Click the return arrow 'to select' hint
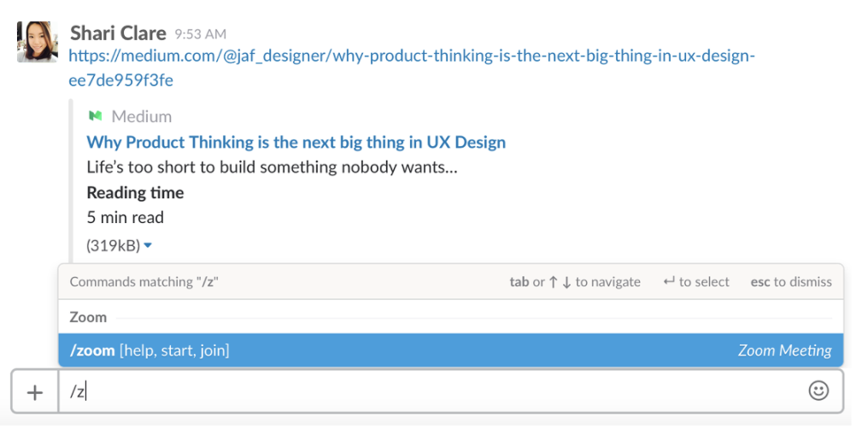The image size is (868, 429). tap(696, 282)
